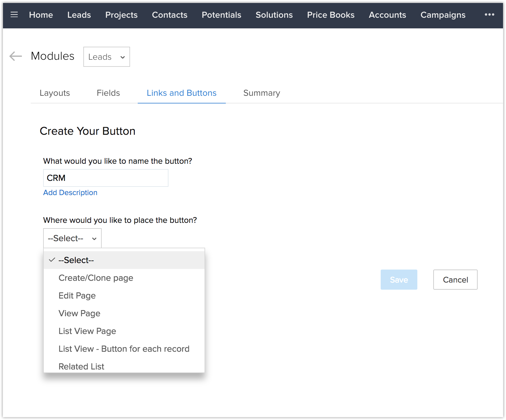Screen dimensions: 506x420
Task: Pick Related List from dropdown
Action: [x=81, y=366]
